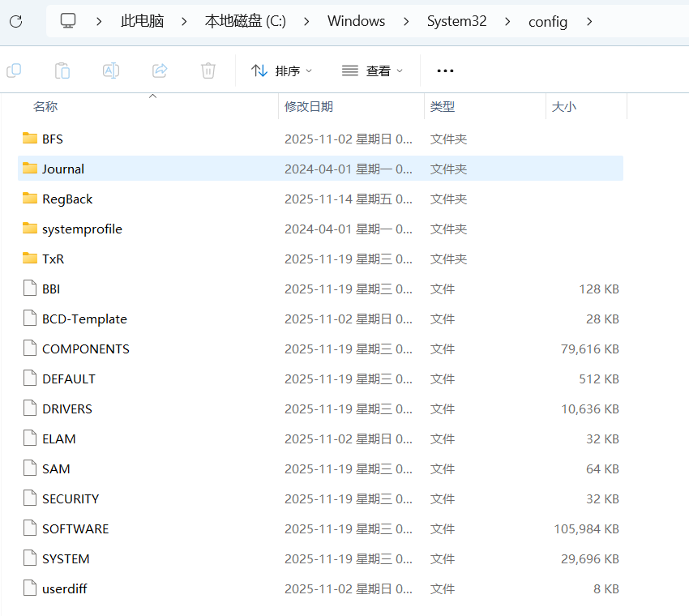
Task: Select the userdiff file name
Action: [x=65, y=588]
